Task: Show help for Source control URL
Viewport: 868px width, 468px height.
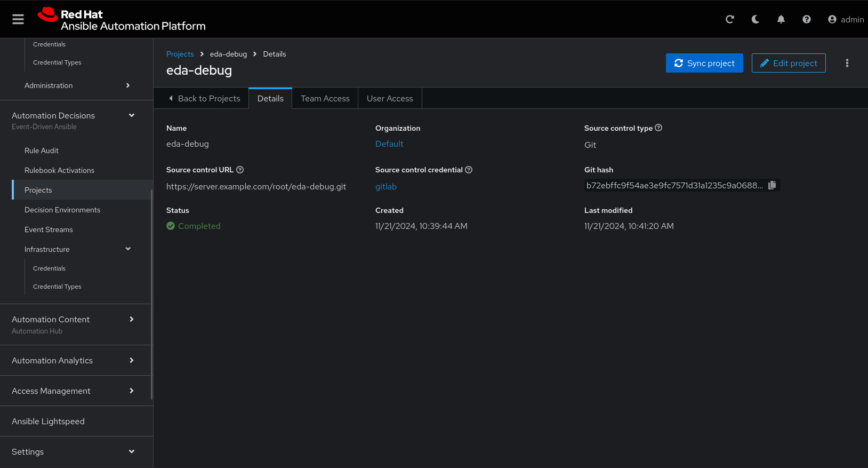Action: (240, 170)
